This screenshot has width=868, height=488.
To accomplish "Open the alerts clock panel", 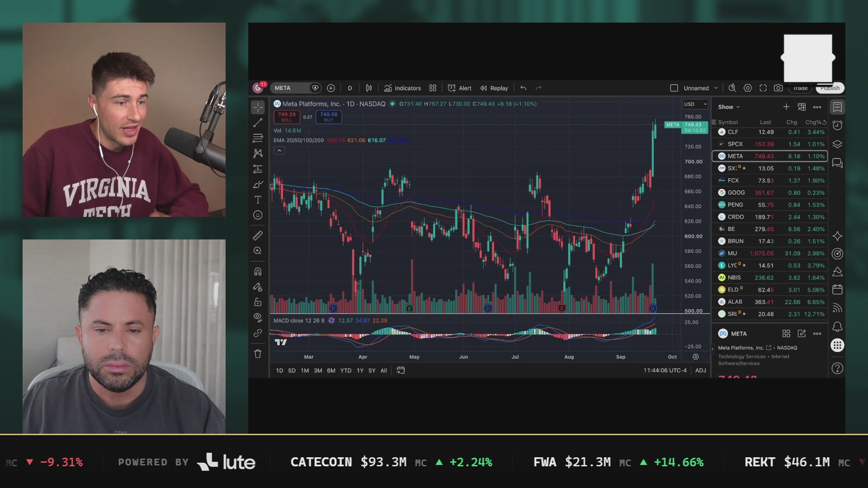I will pos(837,125).
